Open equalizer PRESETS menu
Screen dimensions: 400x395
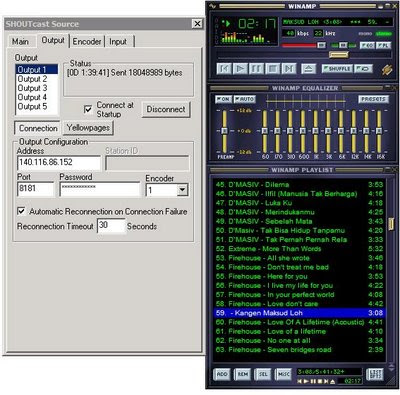tap(373, 99)
